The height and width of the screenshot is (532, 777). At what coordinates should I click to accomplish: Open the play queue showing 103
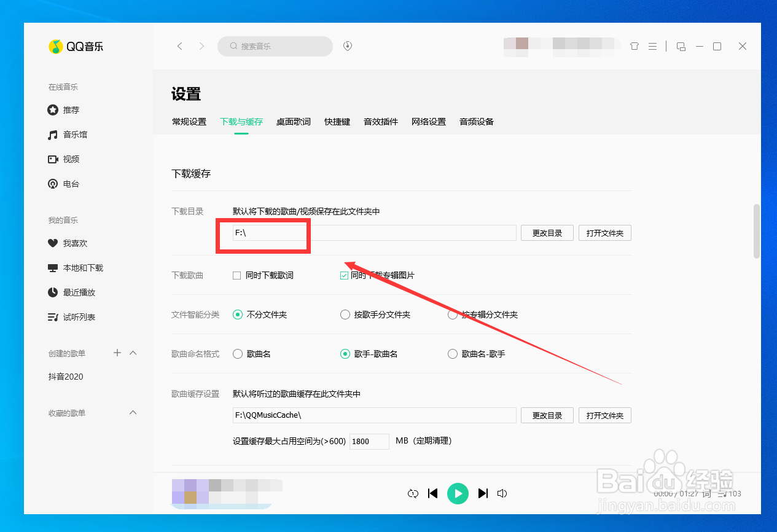730,493
